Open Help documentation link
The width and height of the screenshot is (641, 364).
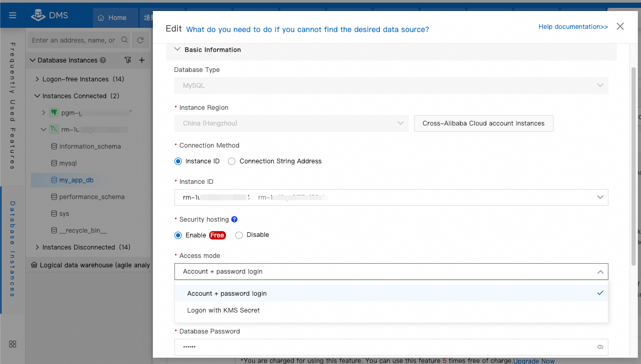click(x=573, y=27)
